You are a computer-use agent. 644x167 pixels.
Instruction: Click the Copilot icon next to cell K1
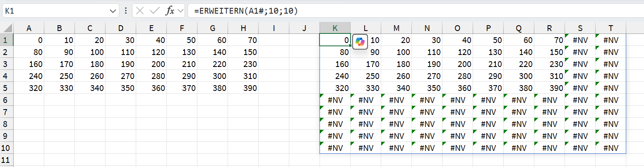360,42
